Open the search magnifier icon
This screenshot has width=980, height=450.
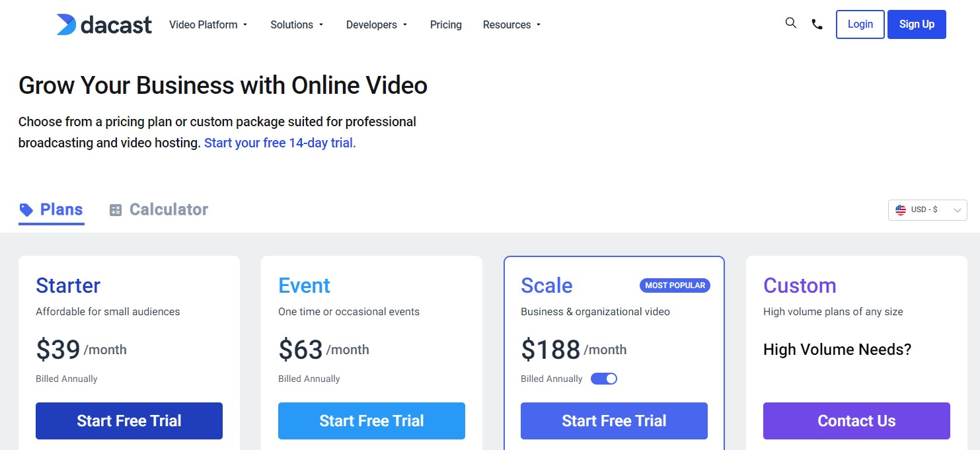tap(791, 23)
